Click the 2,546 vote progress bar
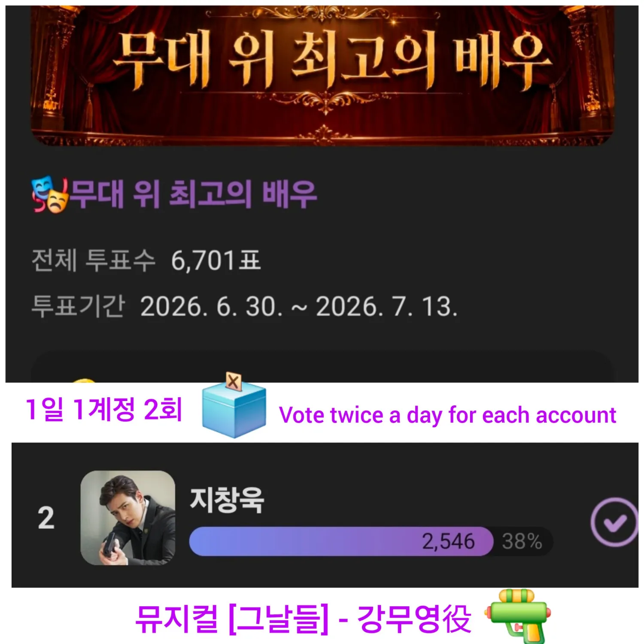The width and height of the screenshot is (644, 644). (341, 541)
